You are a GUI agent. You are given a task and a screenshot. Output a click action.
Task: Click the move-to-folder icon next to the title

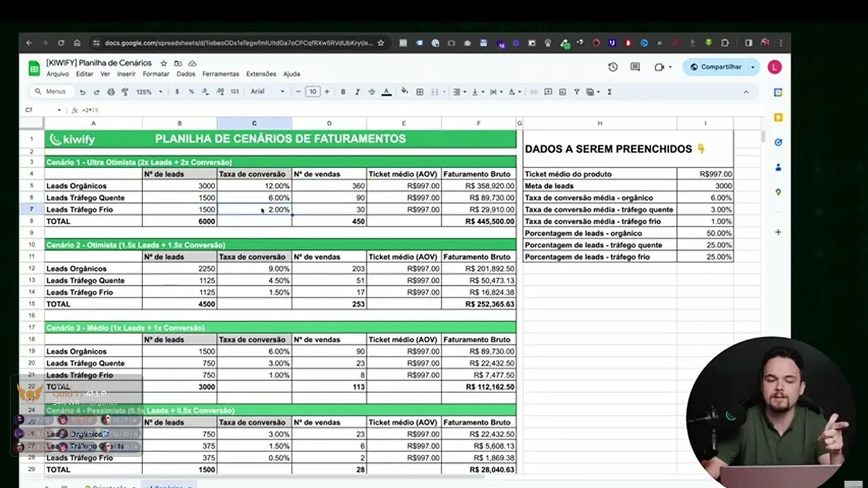pos(178,63)
